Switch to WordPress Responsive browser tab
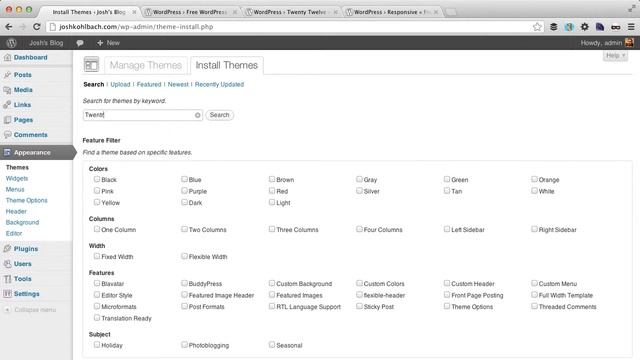Viewport: 640px width, 360px height. pyautogui.click(x=390, y=12)
